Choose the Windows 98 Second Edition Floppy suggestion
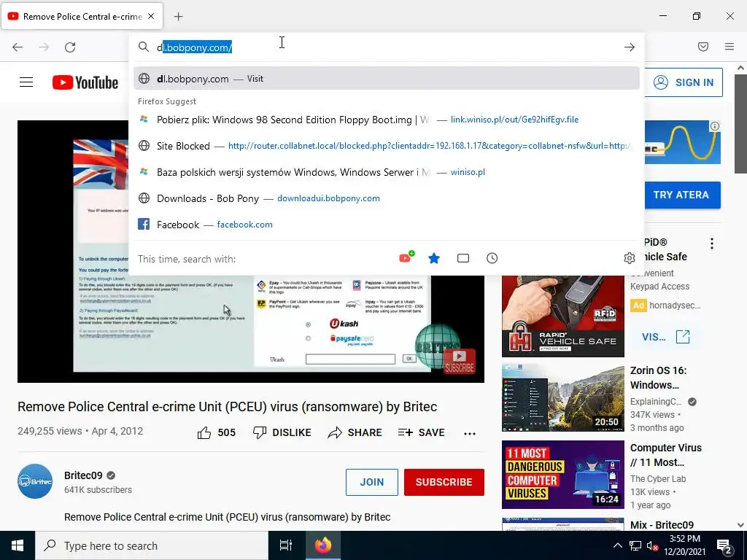Screen dimensions: 747x560 387,120
